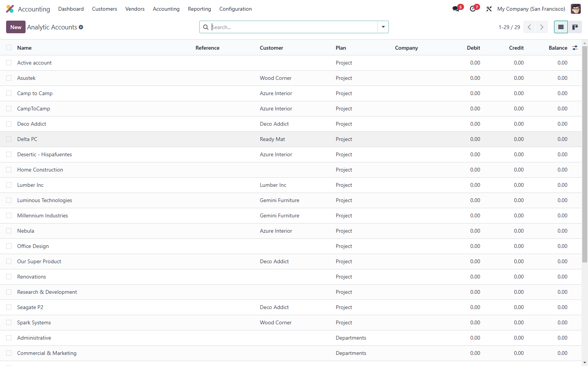The width and height of the screenshot is (588, 366).
Task: Check the Deco Addict row checkbox
Action: (x=9, y=124)
